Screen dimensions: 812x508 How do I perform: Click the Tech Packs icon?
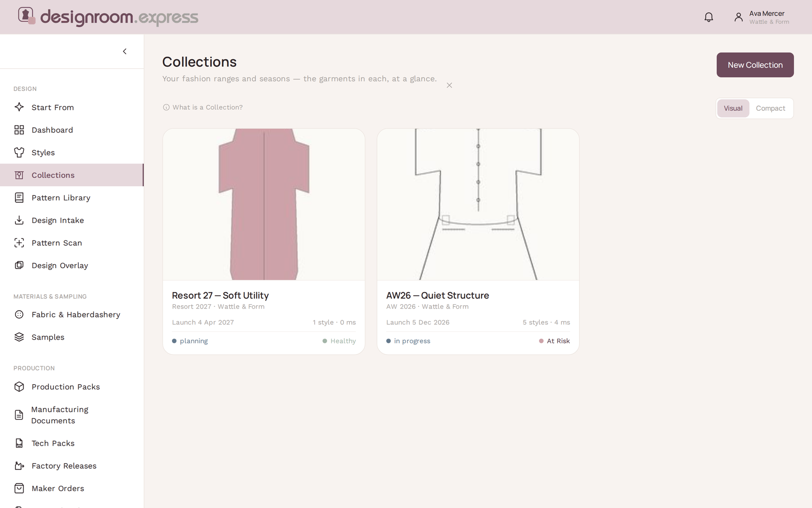[x=19, y=443]
